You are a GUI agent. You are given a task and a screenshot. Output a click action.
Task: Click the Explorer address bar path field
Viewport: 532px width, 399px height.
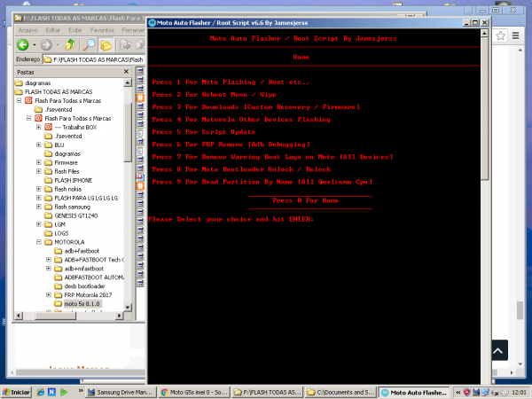tap(94, 59)
